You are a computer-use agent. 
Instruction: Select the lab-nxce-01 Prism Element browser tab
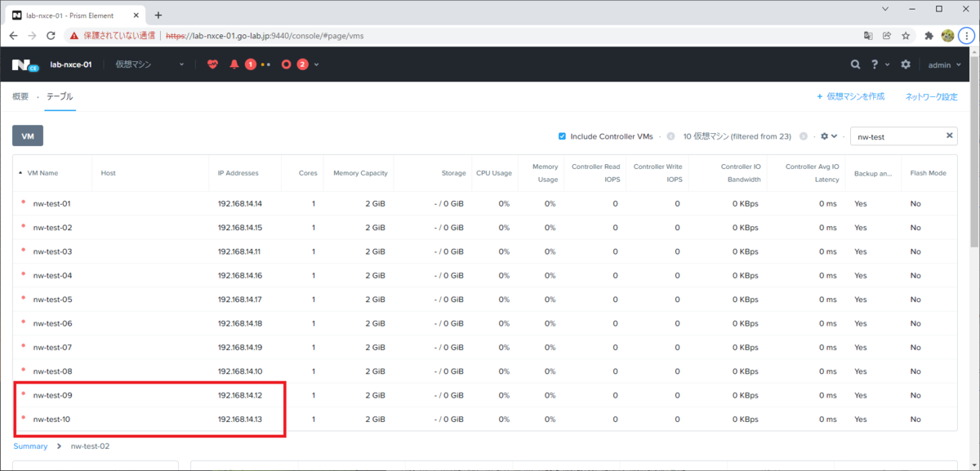pyautogui.click(x=75, y=15)
